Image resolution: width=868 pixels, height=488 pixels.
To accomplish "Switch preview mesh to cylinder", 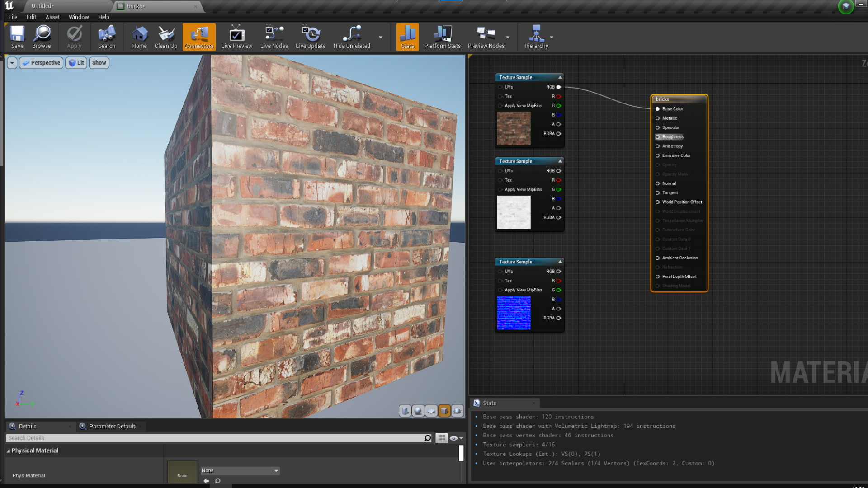I will click(405, 411).
